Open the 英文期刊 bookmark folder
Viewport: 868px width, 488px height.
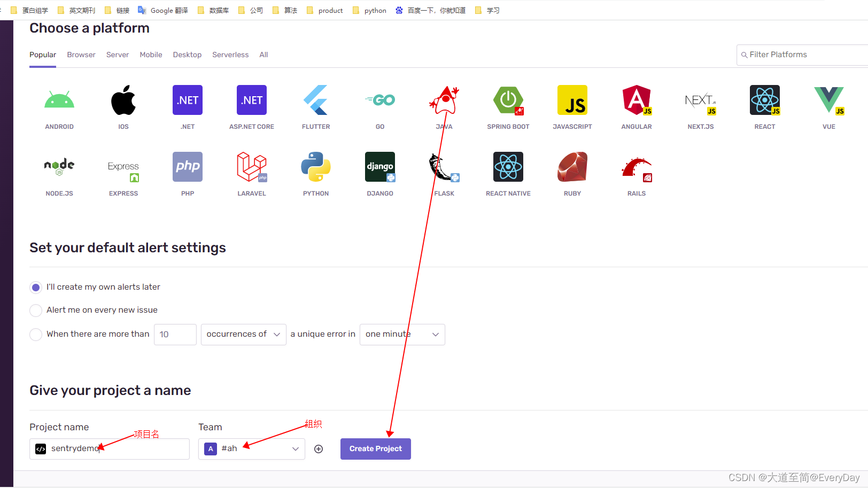click(x=76, y=10)
